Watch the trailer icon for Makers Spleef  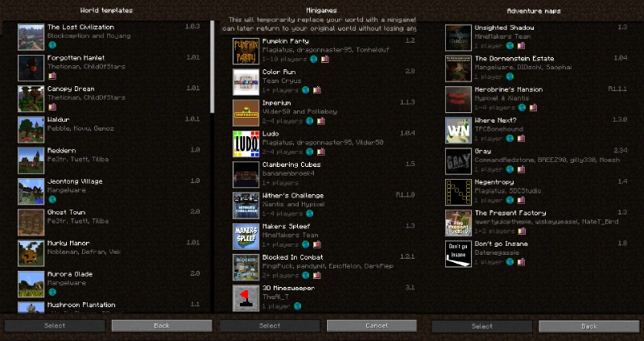(x=316, y=244)
